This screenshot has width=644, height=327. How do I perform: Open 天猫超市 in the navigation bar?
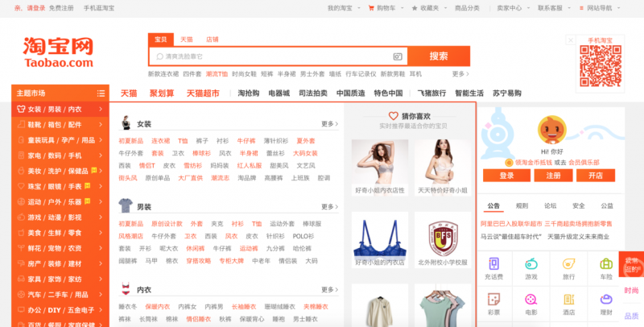(x=203, y=93)
